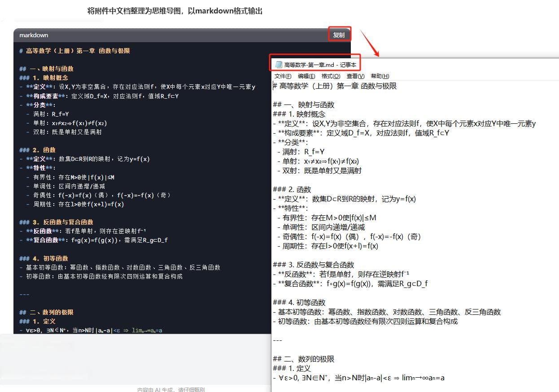Click the 有界性 line in the code block

70,177
